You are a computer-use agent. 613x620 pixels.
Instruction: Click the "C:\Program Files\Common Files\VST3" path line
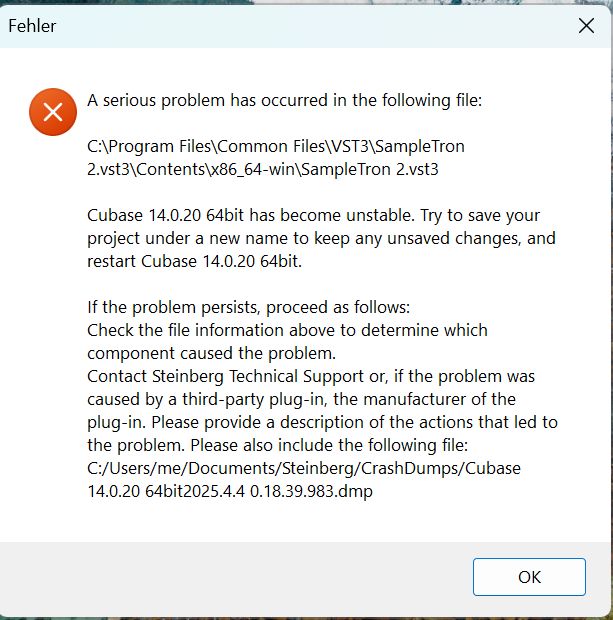click(x=275, y=146)
